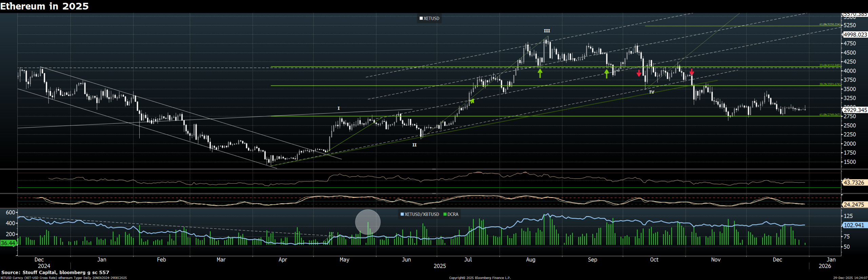Select the wave IV label near October low
The height and width of the screenshot is (280, 868).
pos(651,92)
